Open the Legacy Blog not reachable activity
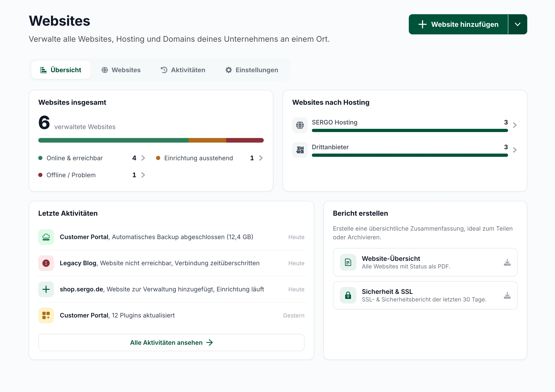The width and height of the screenshot is (555, 392). [x=171, y=263]
